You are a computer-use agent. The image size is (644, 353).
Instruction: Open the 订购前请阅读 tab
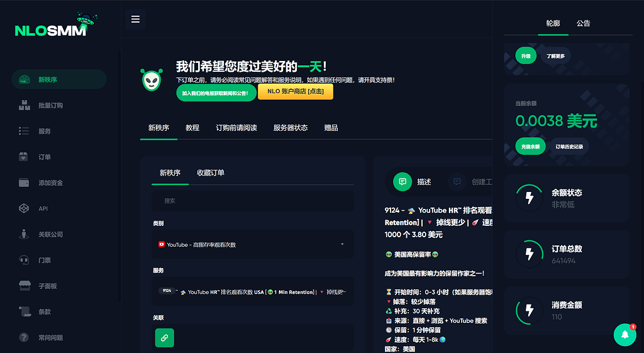pos(236,128)
